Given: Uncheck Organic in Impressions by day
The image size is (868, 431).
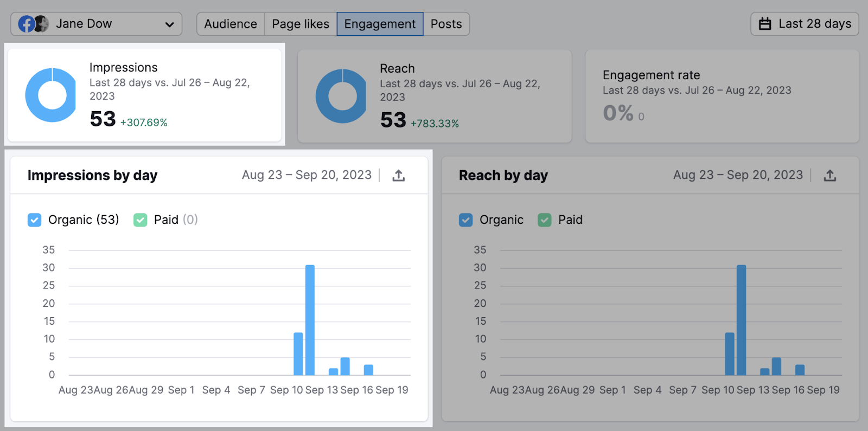Looking at the screenshot, I should (x=34, y=220).
